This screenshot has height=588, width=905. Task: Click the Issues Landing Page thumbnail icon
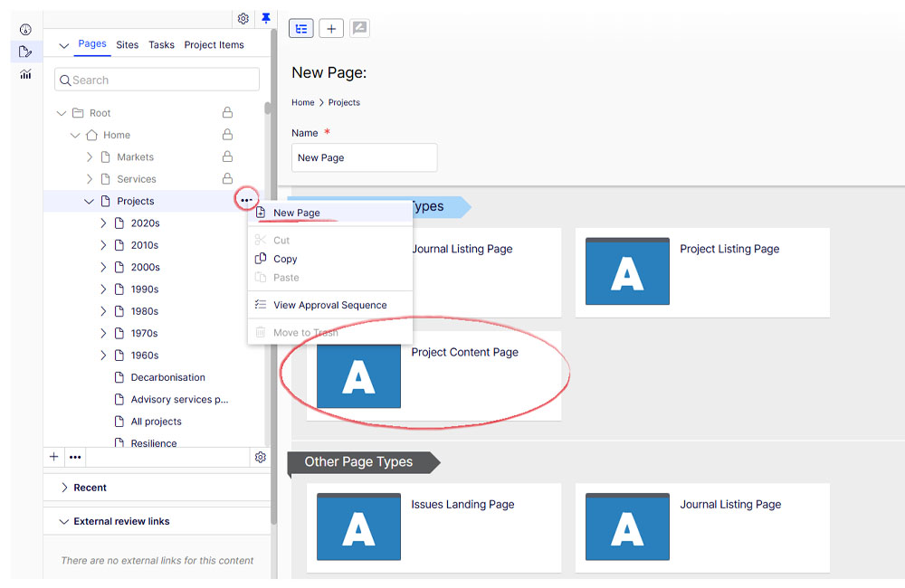[x=358, y=526]
